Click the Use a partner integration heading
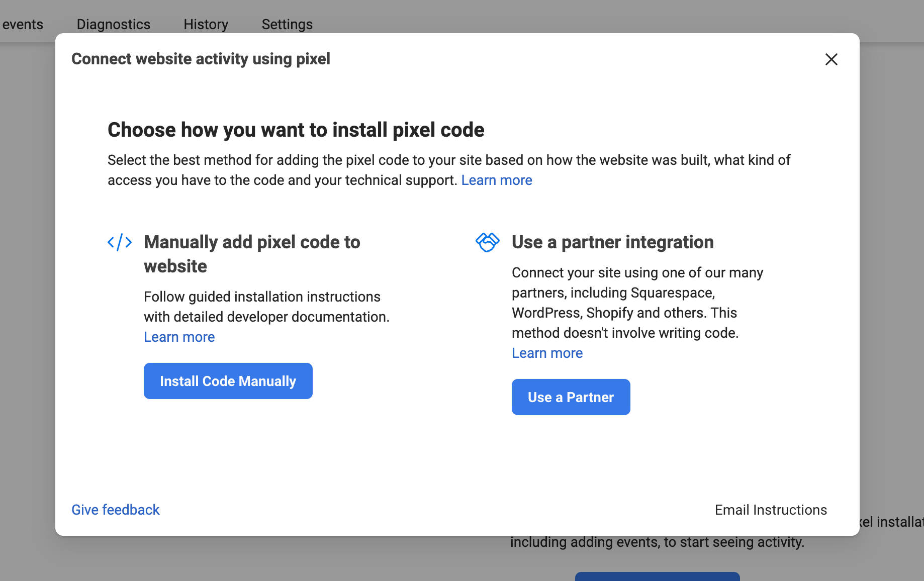Screen dimensions: 924x581 (x=612, y=242)
